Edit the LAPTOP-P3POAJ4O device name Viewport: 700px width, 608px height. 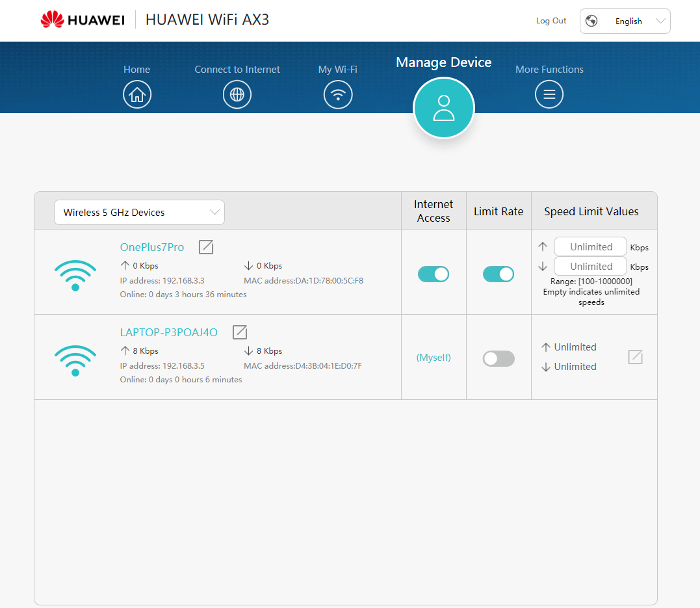click(x=240, y=332)
